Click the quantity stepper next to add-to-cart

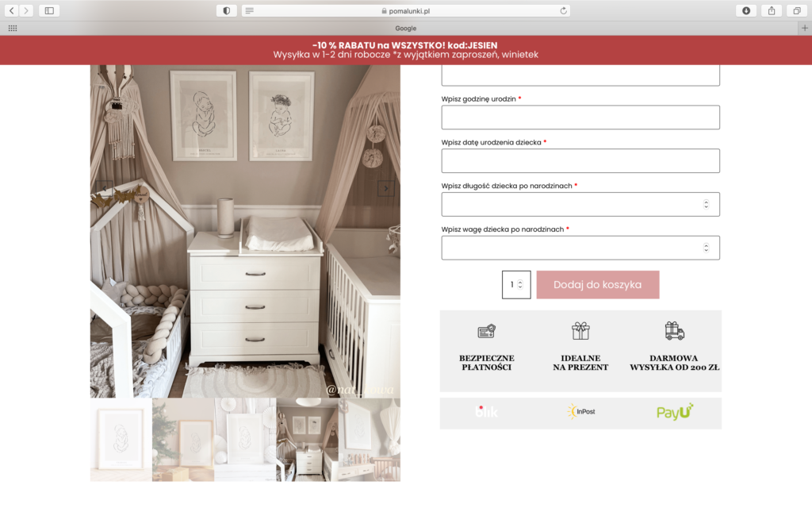pos(520,284)
